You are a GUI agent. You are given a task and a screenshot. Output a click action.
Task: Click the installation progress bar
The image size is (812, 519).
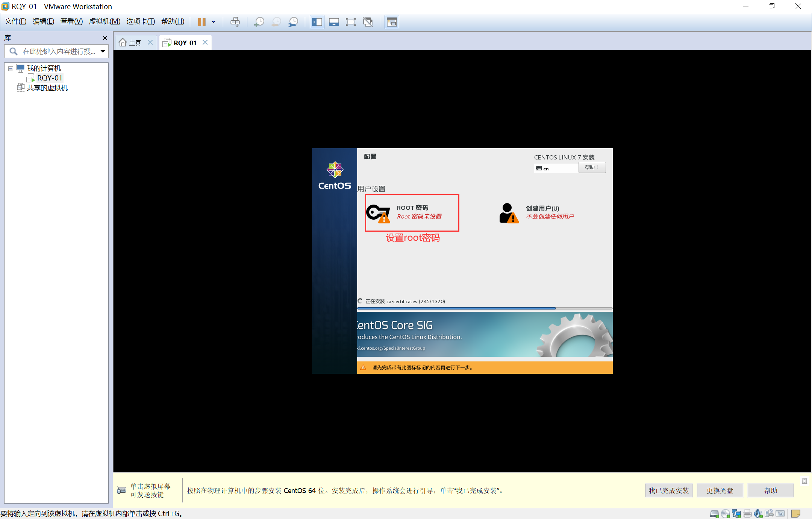coord(485,308)
